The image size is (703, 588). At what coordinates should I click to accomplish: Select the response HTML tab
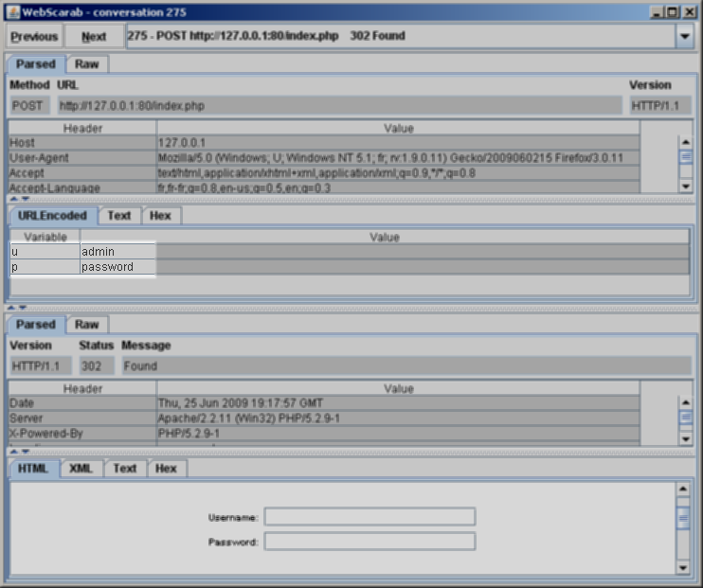point(33,469)
